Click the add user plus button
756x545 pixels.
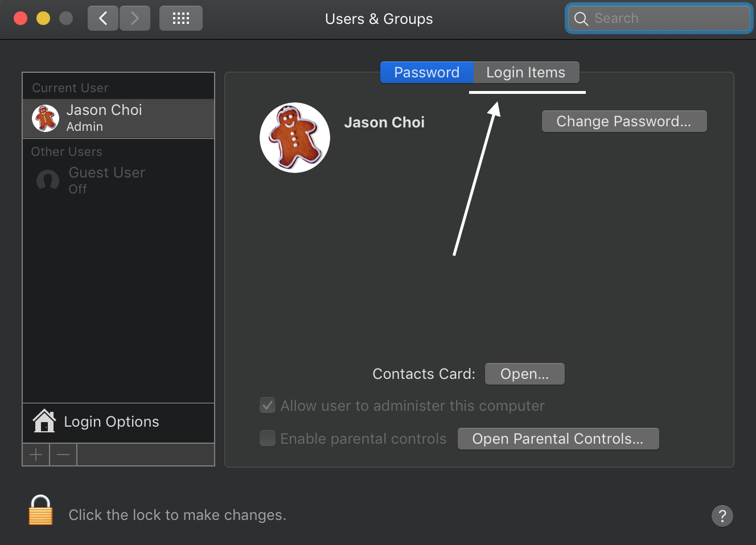[36, 455]
